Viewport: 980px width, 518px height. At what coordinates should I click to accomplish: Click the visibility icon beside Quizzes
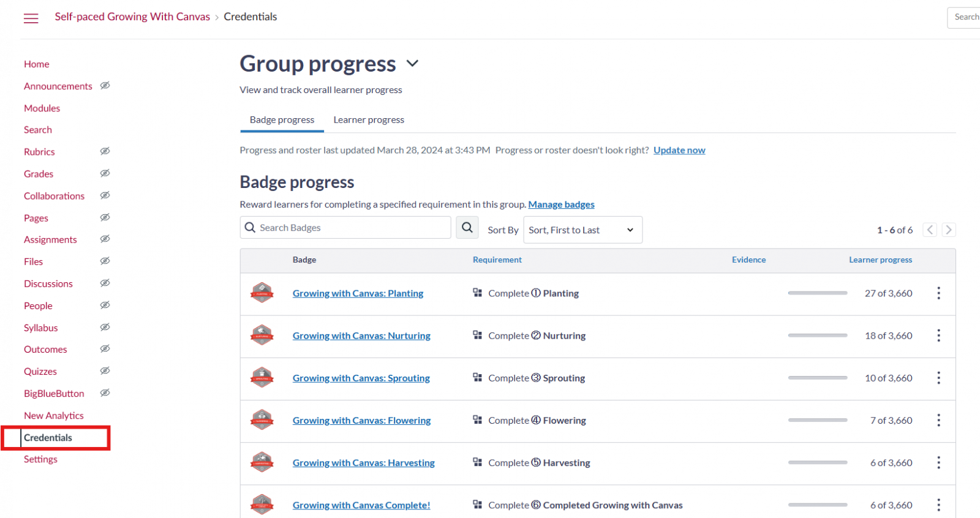(105, 371)
